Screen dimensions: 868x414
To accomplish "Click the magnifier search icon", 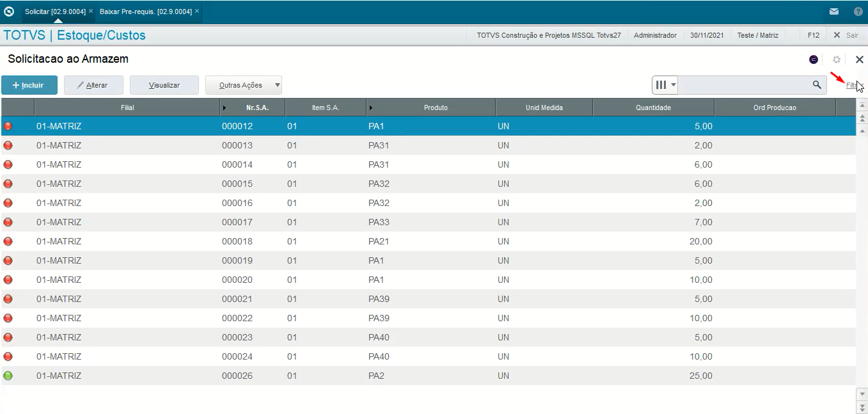I will click(817, 85).
